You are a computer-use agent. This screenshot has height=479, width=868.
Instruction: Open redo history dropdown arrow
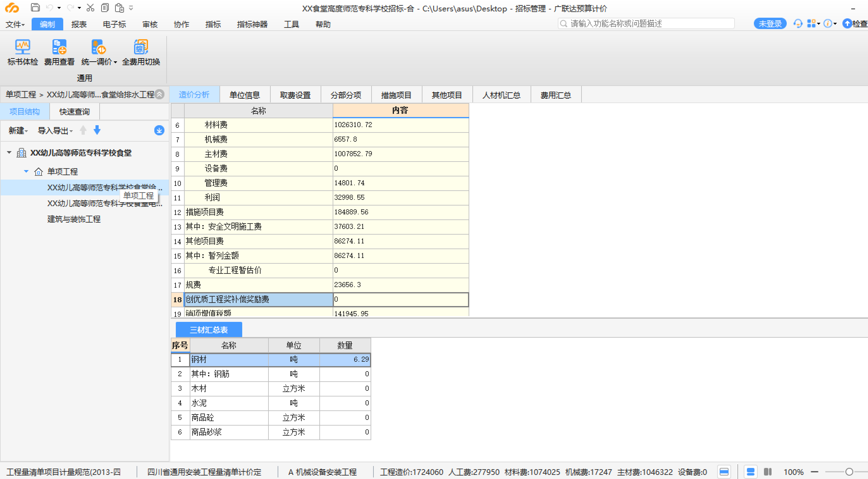[x=79, y=8]
